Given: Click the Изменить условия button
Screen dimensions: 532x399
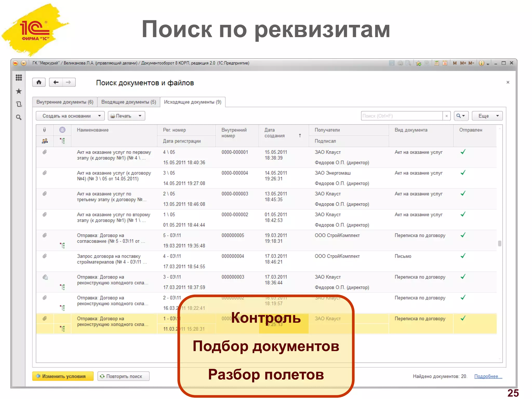Looking at the screenshot, I should 63,376.
